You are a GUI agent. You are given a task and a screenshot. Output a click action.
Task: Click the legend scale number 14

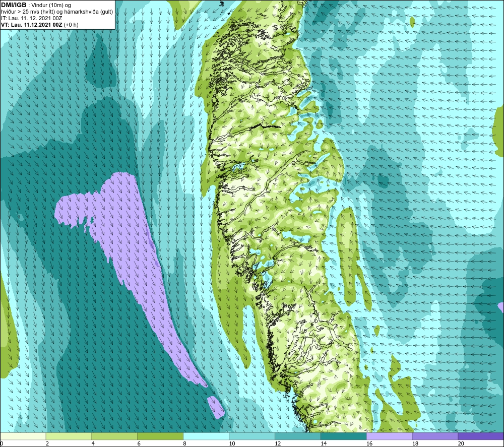click(x=324, y=443)
